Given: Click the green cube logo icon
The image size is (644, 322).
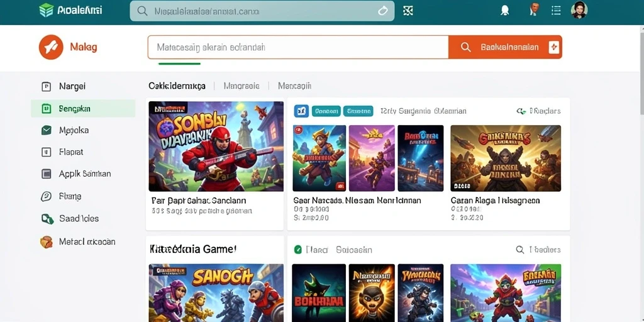Looking at the screenshot, I should click(x=47, y=10).
